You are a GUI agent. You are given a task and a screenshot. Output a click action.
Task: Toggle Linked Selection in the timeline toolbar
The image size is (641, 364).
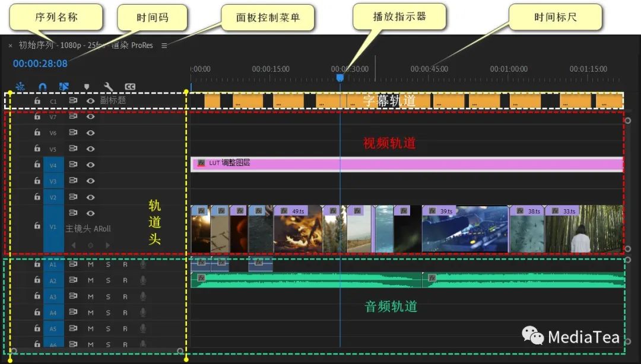[x=65, y=87]
